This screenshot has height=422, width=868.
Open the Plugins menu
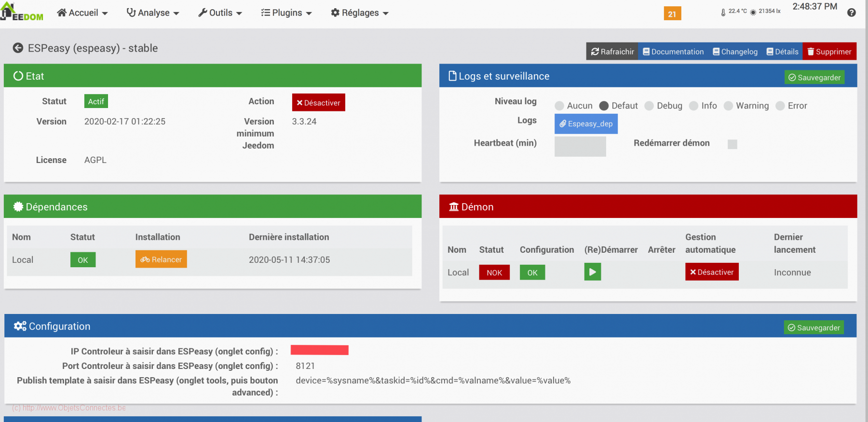pyautogui.click(x=286, y=13)
